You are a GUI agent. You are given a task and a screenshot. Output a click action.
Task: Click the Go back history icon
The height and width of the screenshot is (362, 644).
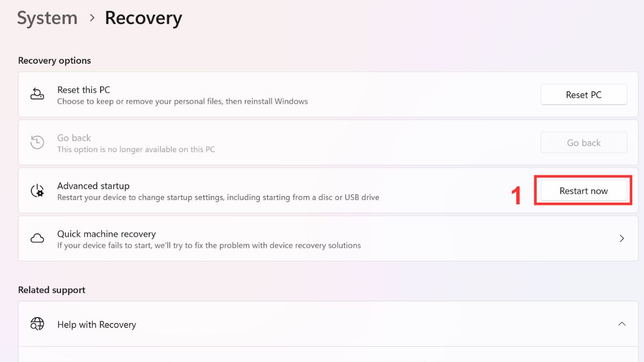[37, 142]
